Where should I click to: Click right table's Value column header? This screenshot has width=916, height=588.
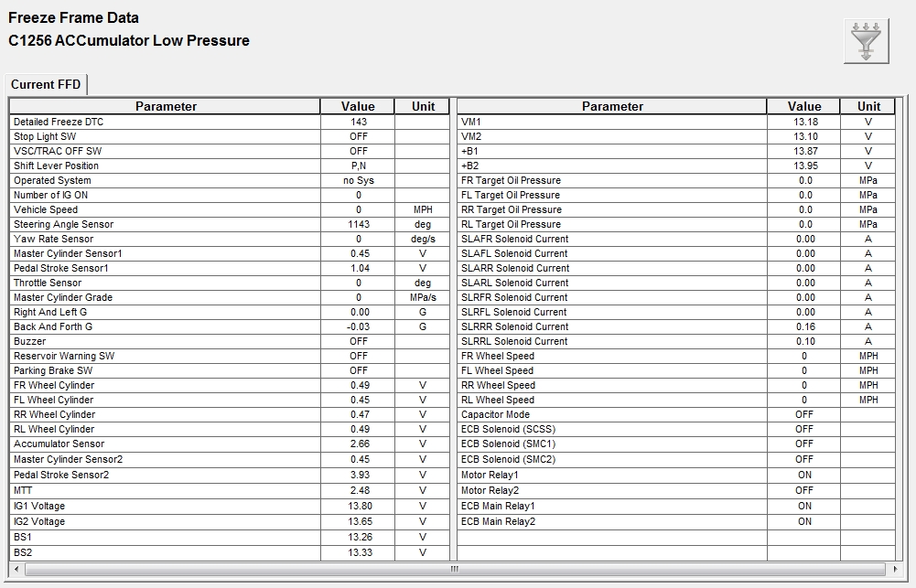click(804, 106)
